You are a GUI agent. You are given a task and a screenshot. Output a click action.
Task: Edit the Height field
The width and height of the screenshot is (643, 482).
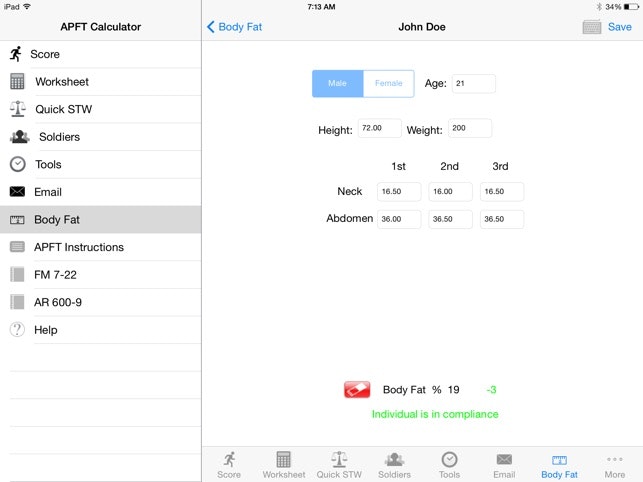click(x=379, y=129)
